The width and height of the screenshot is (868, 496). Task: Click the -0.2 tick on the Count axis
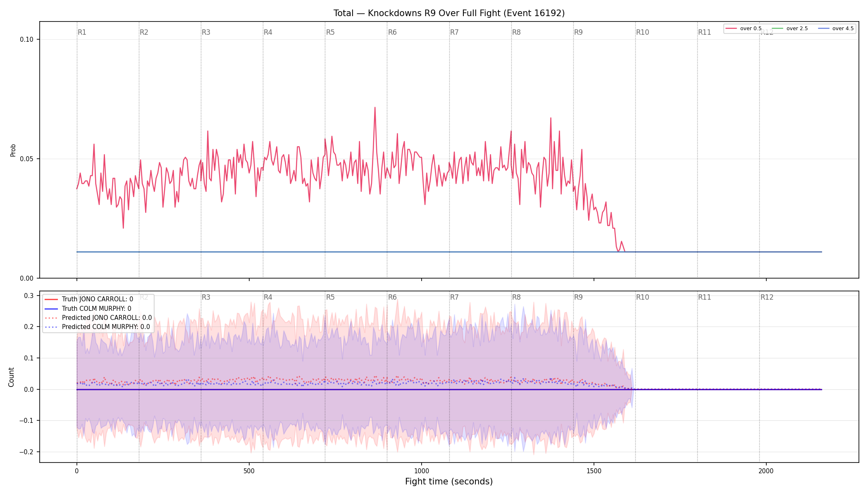[27, 452]
